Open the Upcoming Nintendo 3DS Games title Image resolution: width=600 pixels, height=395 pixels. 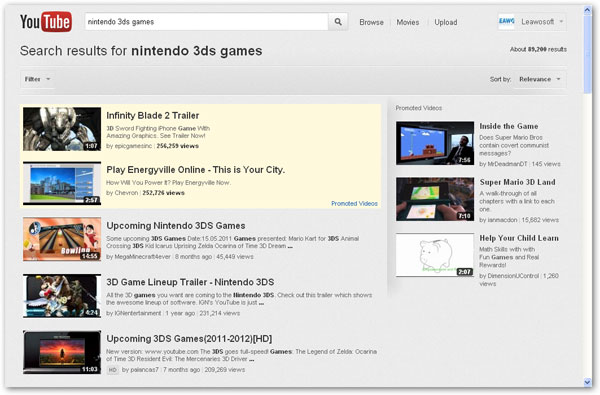[176, 226]
